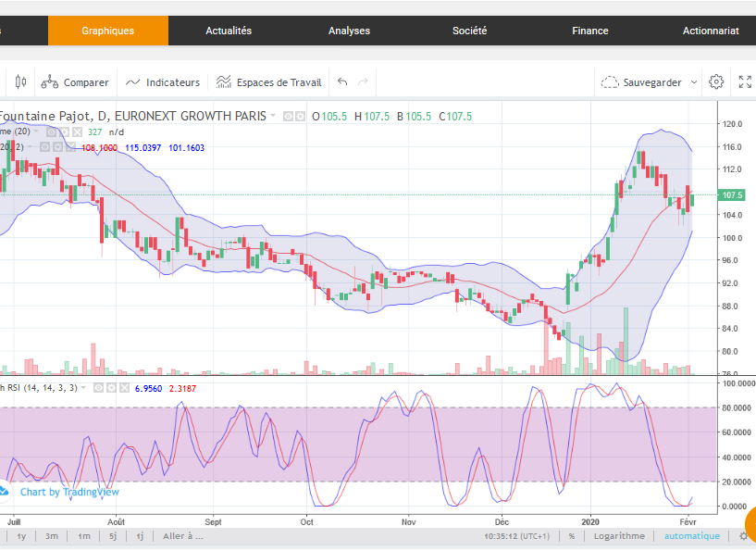
Task: Enter fullscreen mode with expand icon
Action: (745, 82)
